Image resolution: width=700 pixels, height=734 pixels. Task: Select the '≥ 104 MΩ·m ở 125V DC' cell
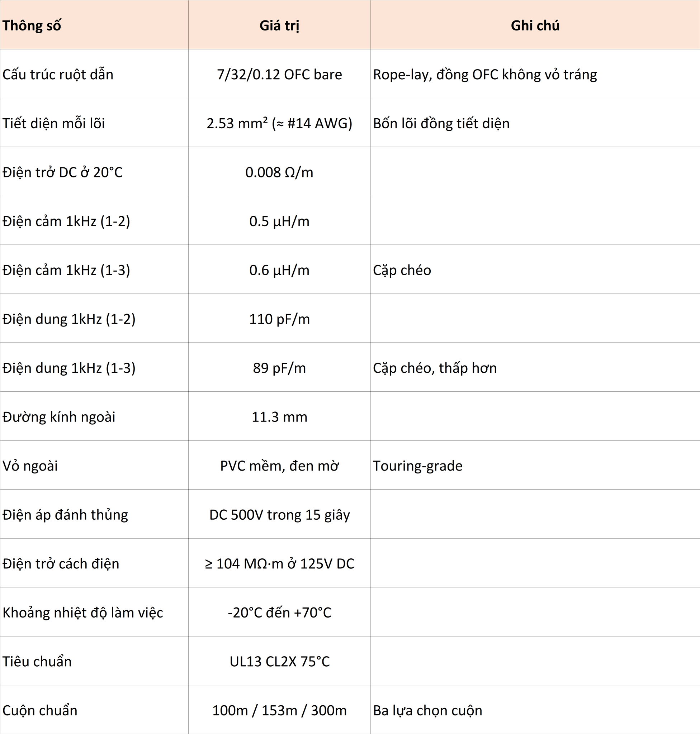point(279,562)
